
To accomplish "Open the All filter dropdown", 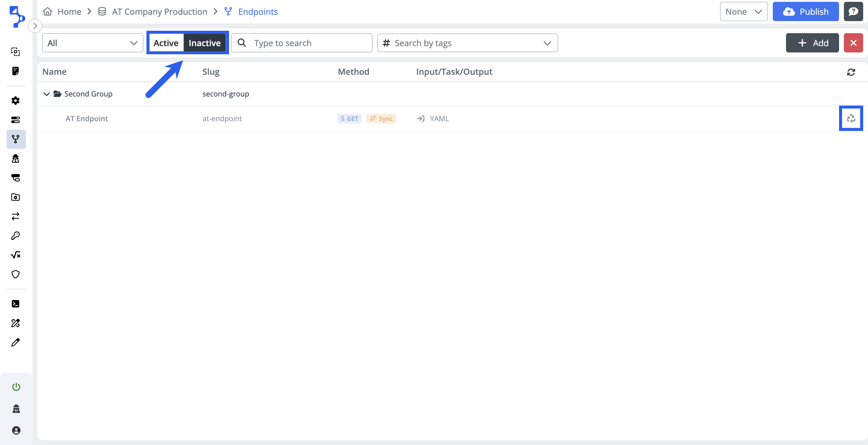I will 92,43.
